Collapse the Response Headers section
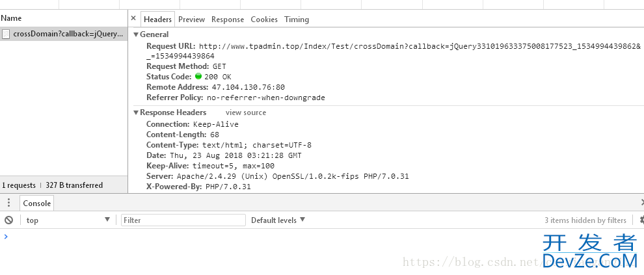644x275 pixels. [x=136, y=112]
